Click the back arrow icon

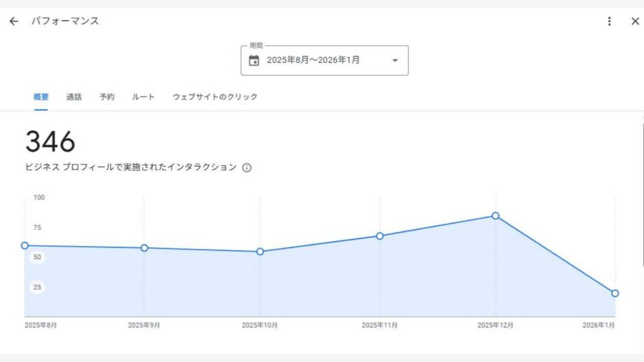(13, 21)
